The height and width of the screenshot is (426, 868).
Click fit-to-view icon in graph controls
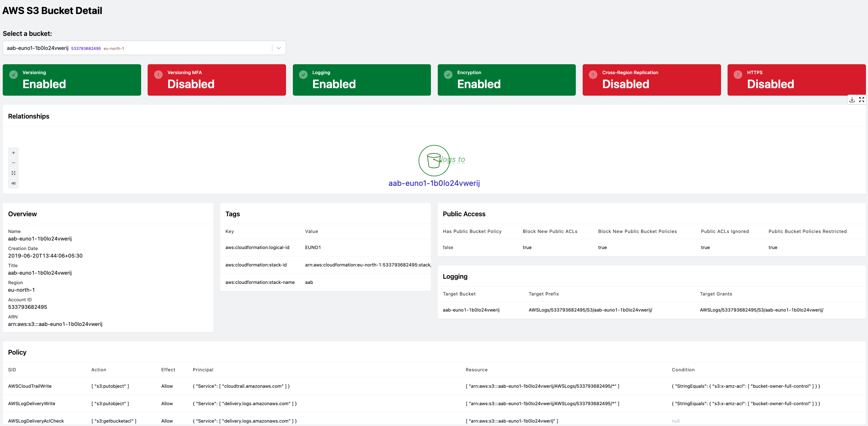(13, 173)
